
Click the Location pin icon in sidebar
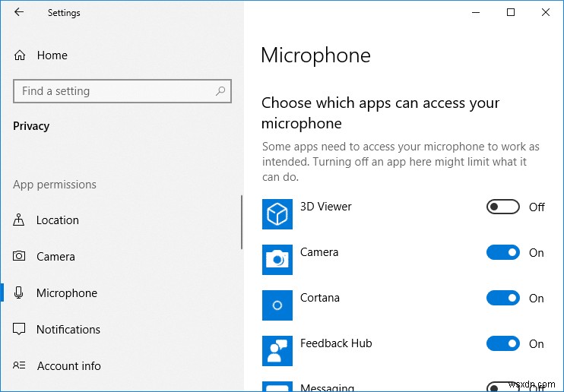[19, 220]
